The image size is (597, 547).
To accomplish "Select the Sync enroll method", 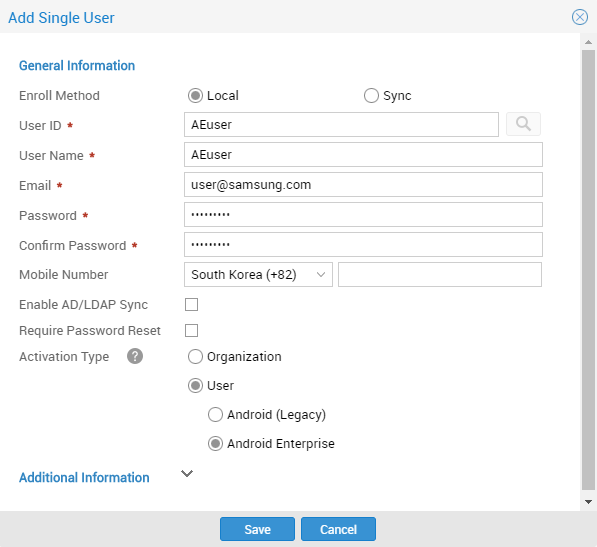I will tap(371, 96).
